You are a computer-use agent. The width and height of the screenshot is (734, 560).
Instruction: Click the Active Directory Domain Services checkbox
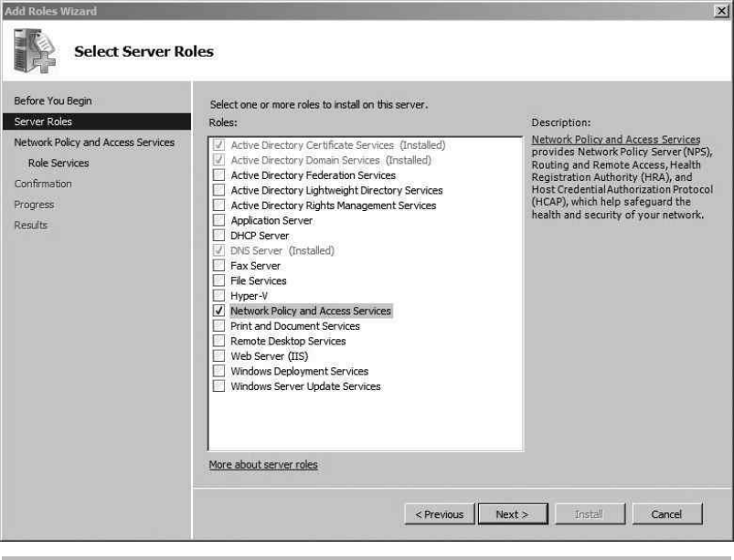point(218,160)
